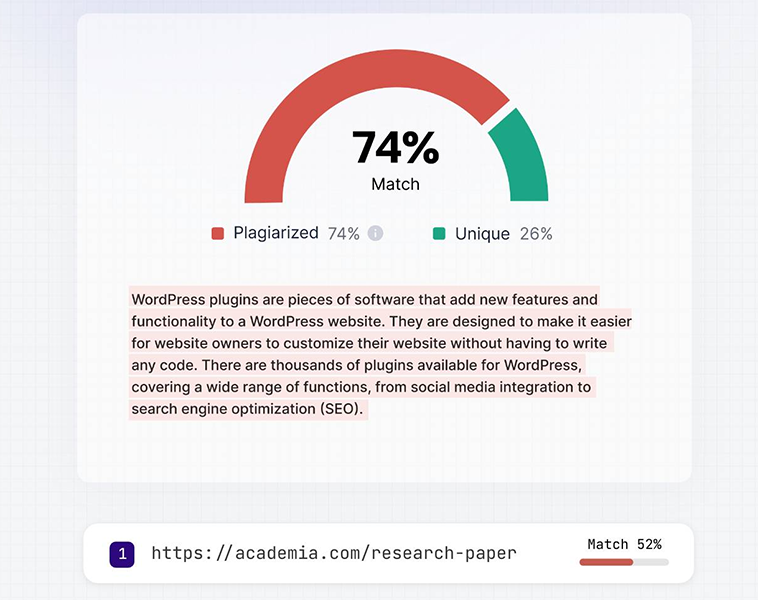Screen dimensions: 758x600
Task: Click the green Unique legend swatch
Action: tap(439, 234)
